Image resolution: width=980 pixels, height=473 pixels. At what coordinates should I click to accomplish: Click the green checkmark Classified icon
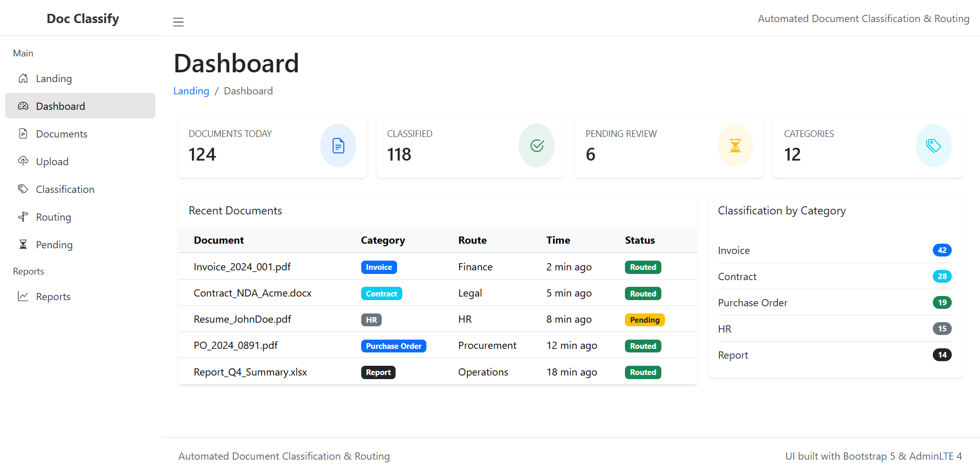point(537,146)
